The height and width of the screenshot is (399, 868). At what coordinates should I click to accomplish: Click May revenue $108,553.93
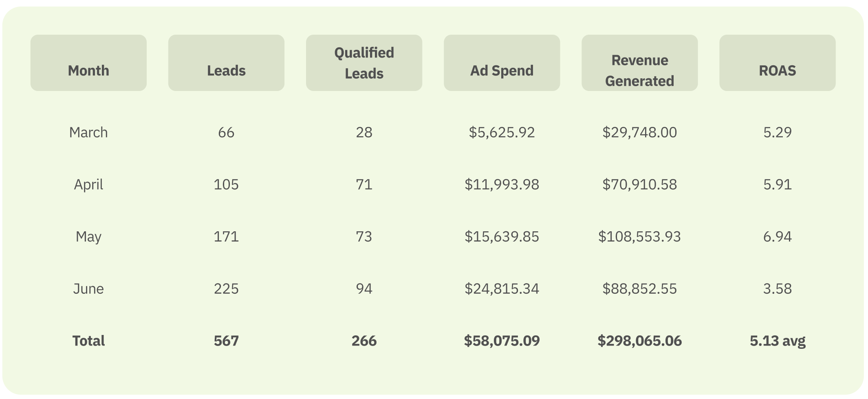639,237
